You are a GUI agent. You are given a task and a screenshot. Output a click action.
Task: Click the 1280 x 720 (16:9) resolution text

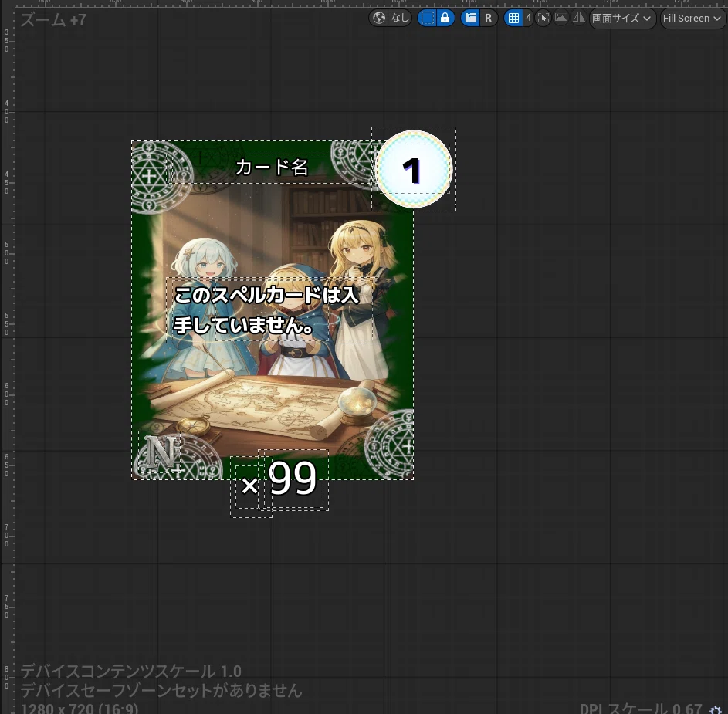80,709
